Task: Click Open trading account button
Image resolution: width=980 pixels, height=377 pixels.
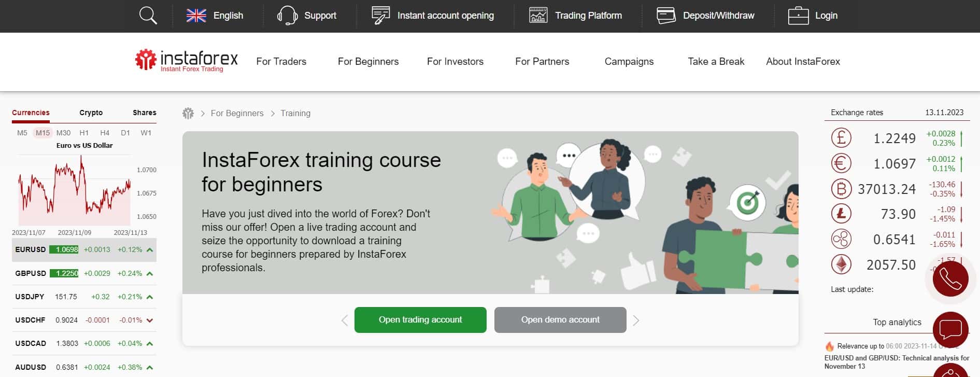Action: point(420,320)
